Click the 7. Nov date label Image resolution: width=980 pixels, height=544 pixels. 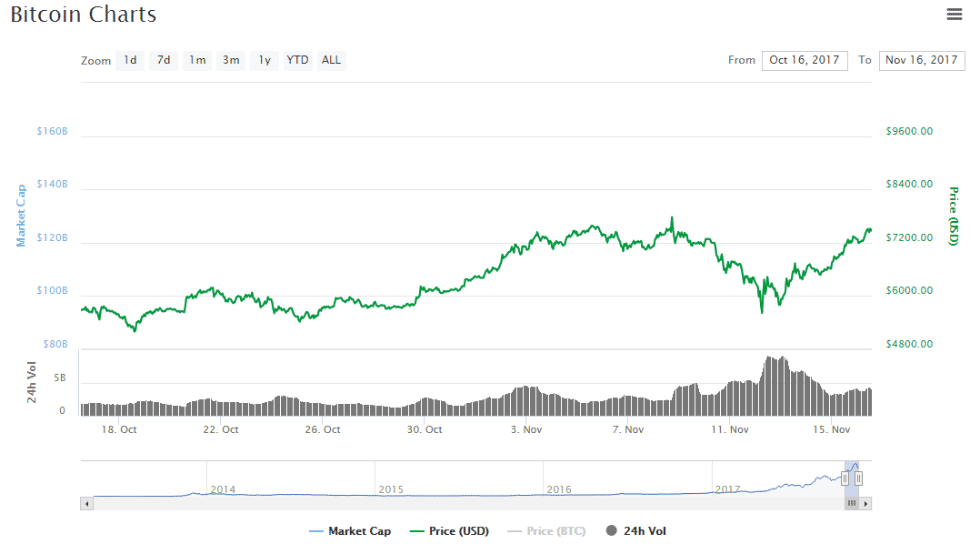pos(628,429)
